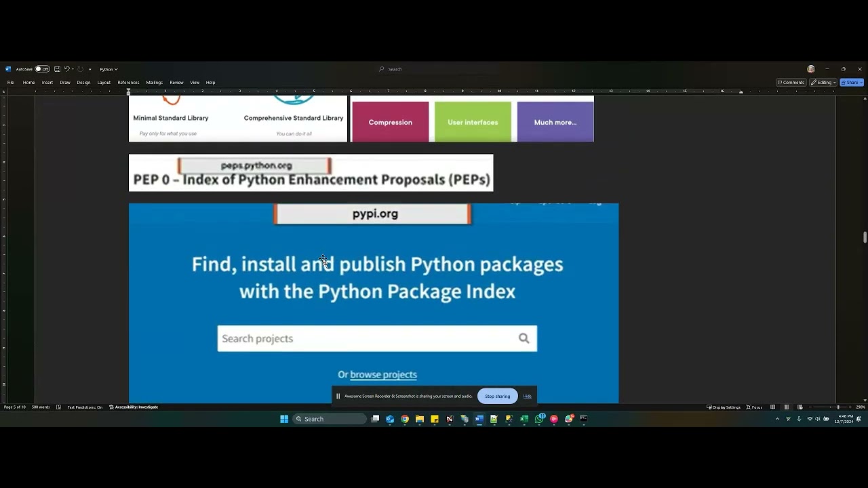The width and height of the screenshot is (868, 488).
Task: Click the zoom in plus button
Action: pyautogui.click(x=850, y=407)
